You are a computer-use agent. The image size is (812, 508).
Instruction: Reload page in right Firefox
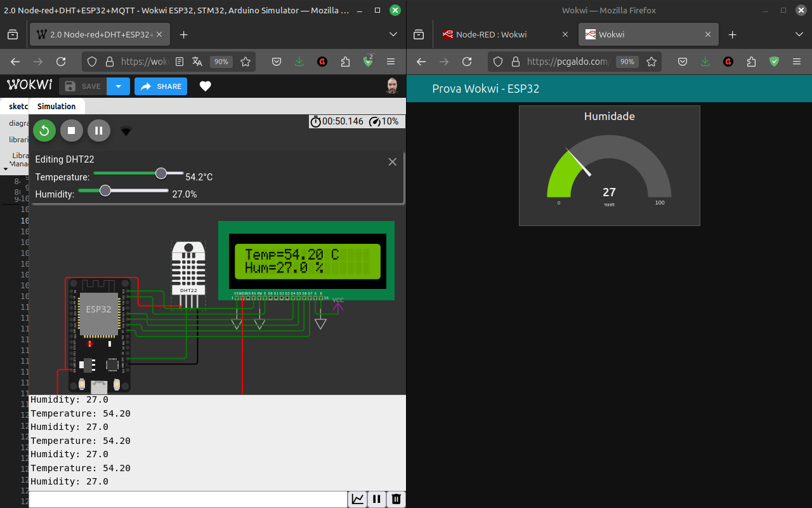coord(467,62)
